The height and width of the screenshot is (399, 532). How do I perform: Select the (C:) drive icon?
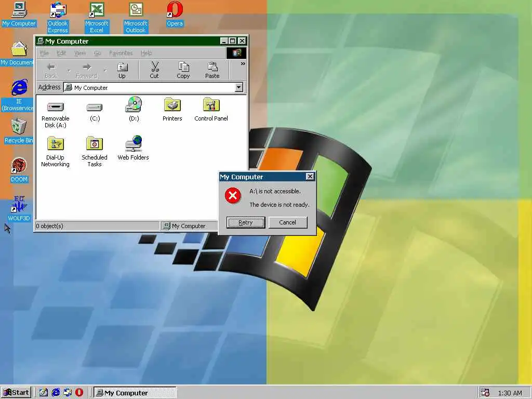(95, 111)
